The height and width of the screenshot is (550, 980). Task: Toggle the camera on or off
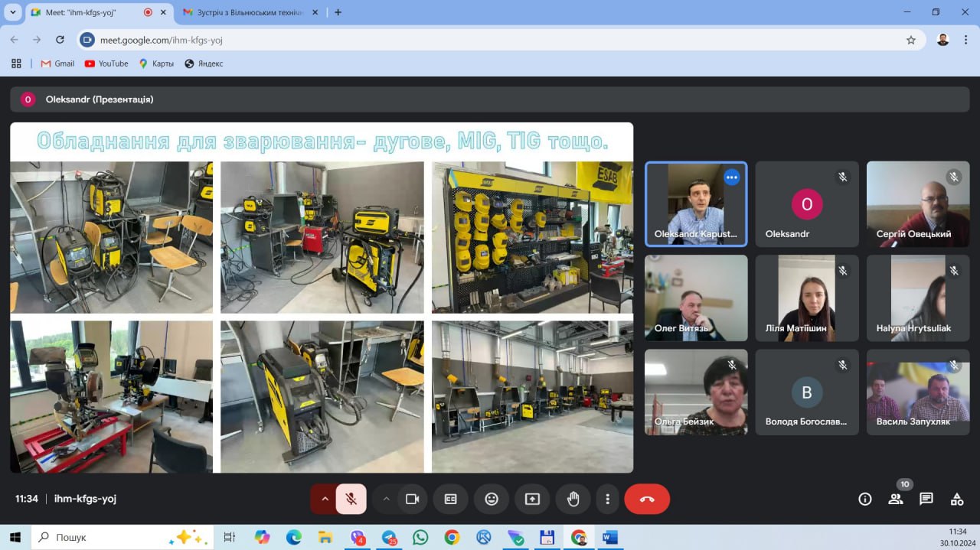(x=413, y=499)
